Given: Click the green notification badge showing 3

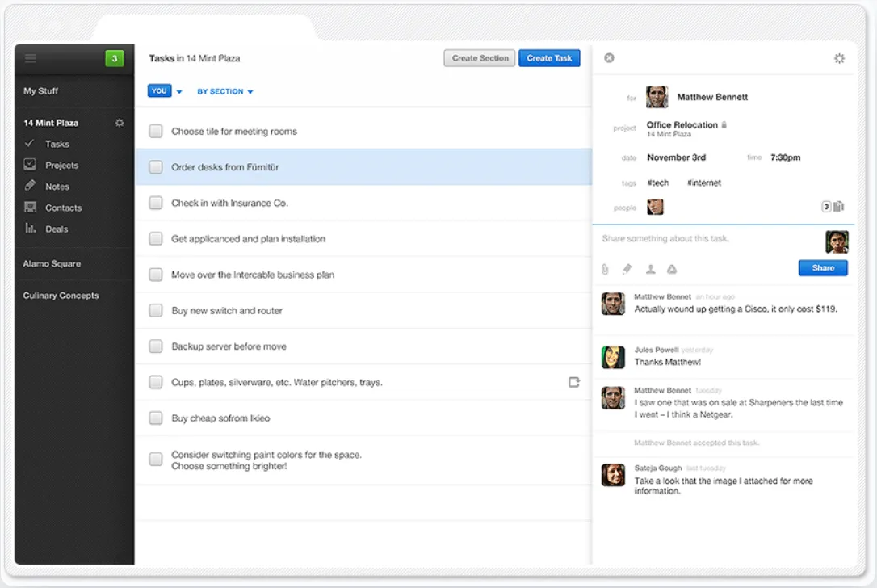Looking at the screenshot, I should (115, 58).
